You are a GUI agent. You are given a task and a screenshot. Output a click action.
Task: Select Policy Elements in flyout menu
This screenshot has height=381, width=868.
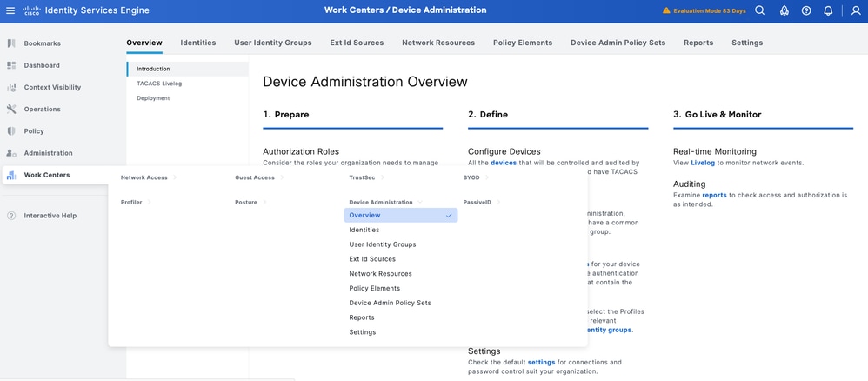coord(374,288)
